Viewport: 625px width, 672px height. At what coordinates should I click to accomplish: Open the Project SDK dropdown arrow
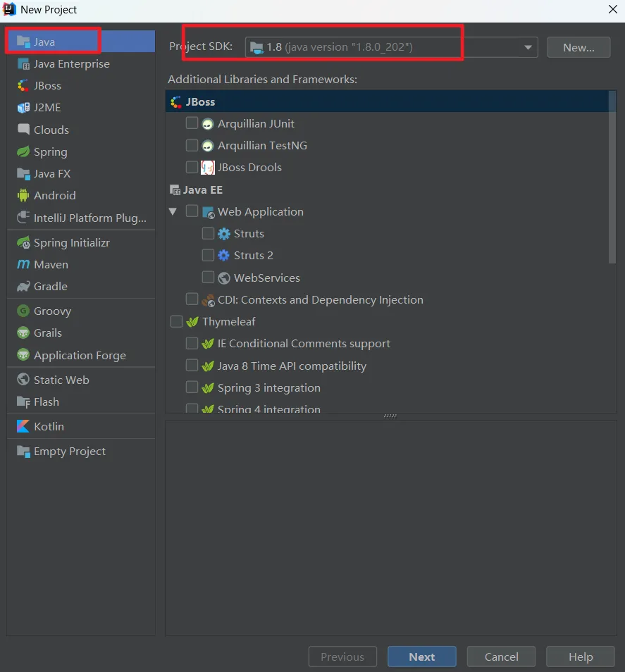(528, 47)
